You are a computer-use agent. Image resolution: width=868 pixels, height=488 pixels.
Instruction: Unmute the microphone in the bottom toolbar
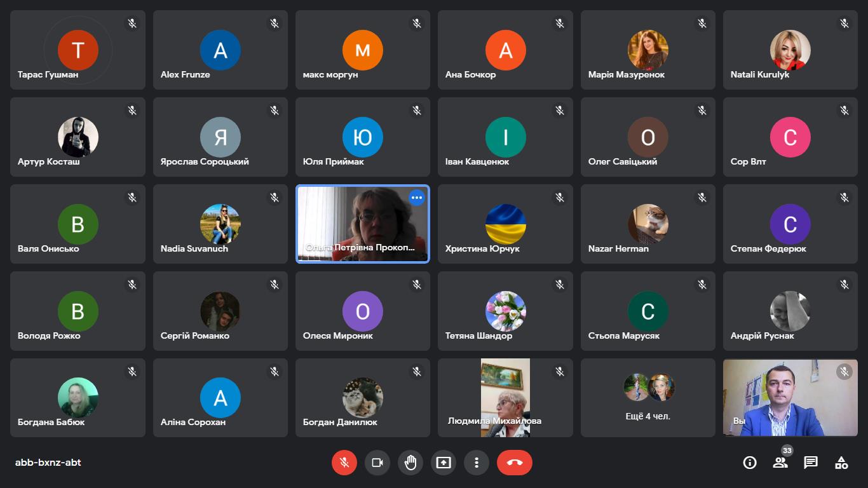click(344, 463)
